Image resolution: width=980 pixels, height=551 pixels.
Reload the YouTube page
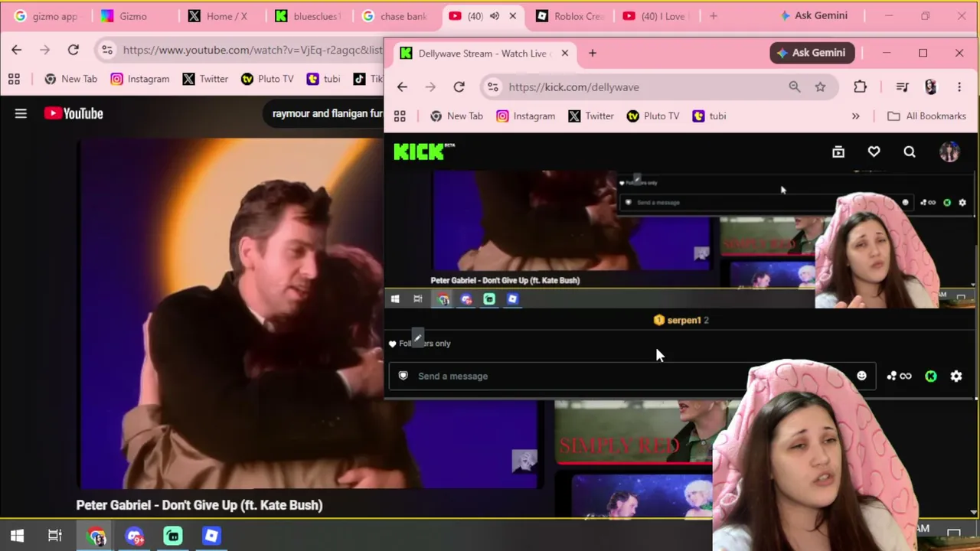73,50
